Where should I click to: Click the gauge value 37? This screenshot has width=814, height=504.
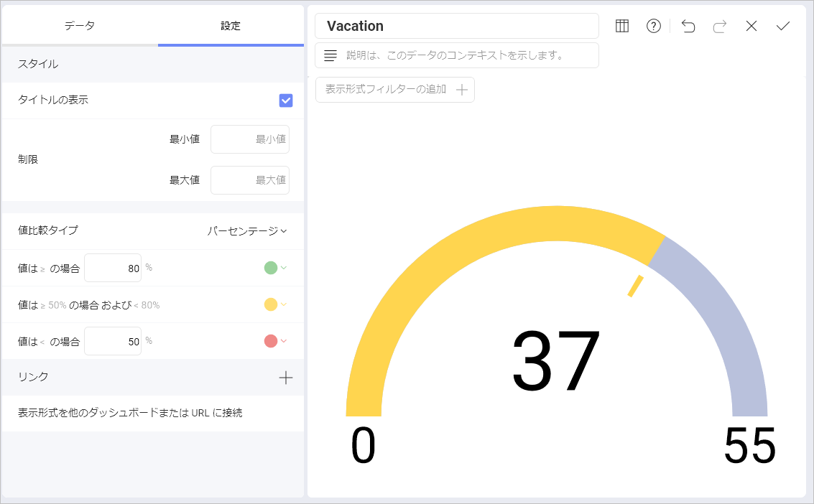click(556, 361)
